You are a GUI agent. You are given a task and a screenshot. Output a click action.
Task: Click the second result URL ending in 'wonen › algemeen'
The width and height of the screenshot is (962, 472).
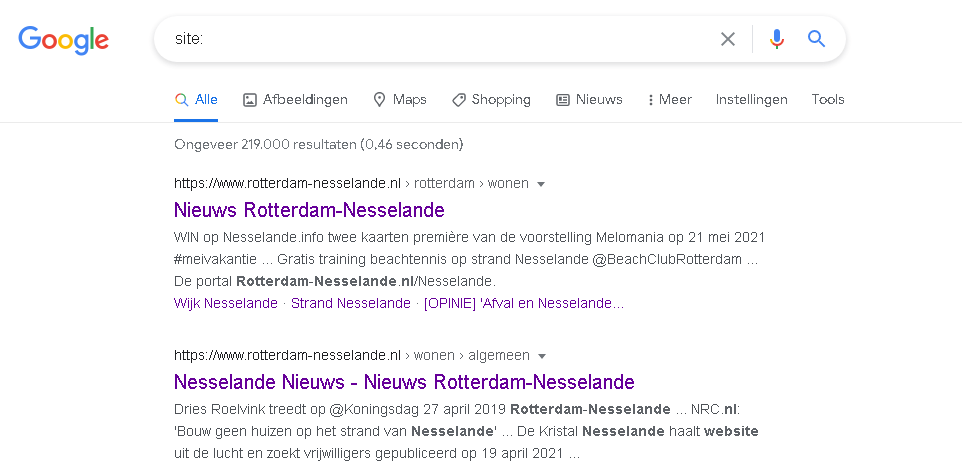pyautogui.click(x=352, y=355)
